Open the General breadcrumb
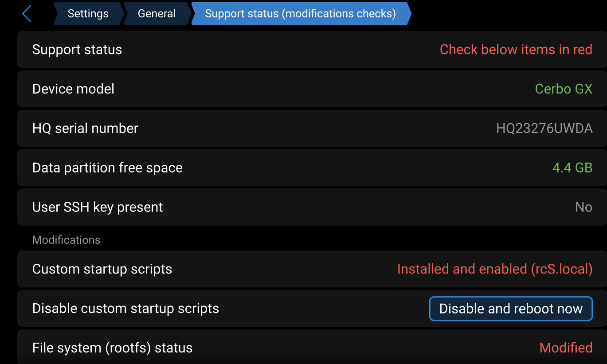Image resolution: width=607 pixels, height=364 pixels. (157, 14)
